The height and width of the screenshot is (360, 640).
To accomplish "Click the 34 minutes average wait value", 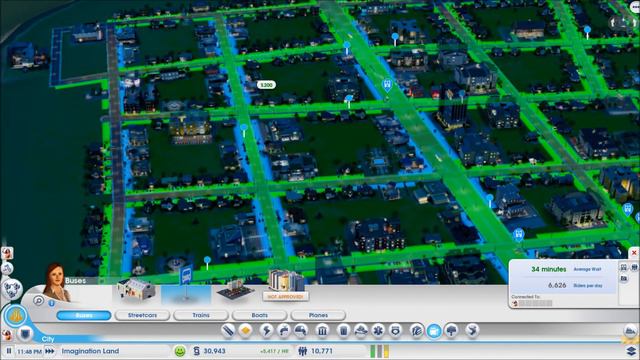I will tap(549, 269).
